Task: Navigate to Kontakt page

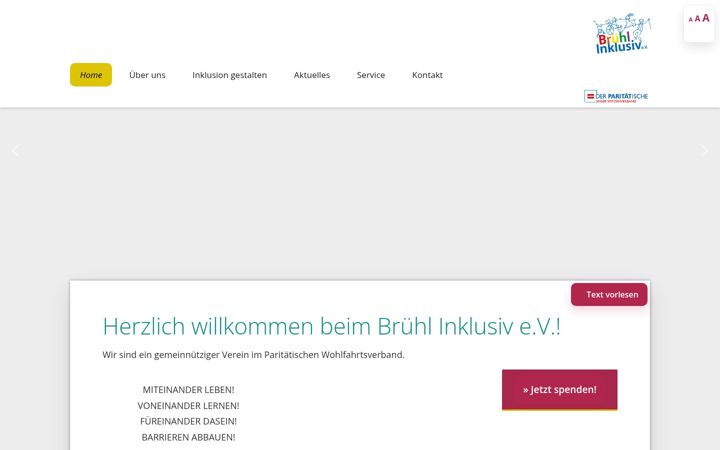Action: coord(428,75)
